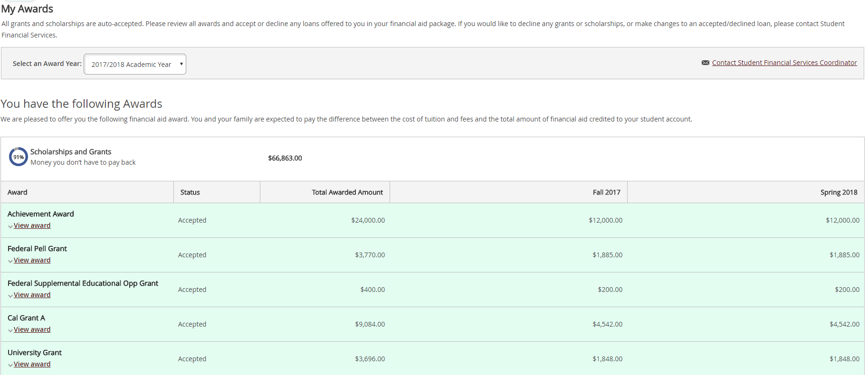Click the Fall 2017 column header
This screenshot has height=375, width=868.
tap(606, 192)
